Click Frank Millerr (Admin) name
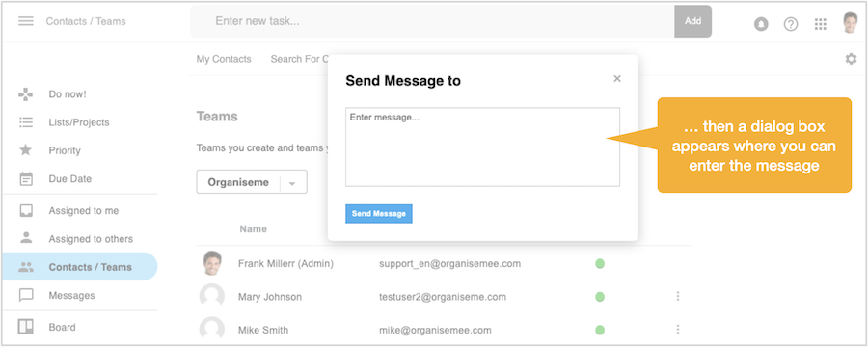Image resolution: width=868 pixels, height=347 pixels. (x=285, y=264)
